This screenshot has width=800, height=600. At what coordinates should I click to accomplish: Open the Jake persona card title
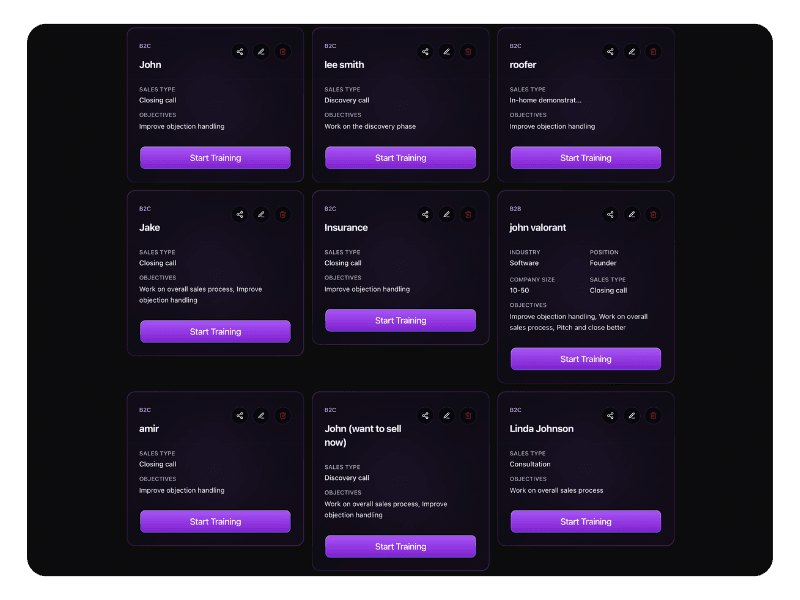[149, 228]
